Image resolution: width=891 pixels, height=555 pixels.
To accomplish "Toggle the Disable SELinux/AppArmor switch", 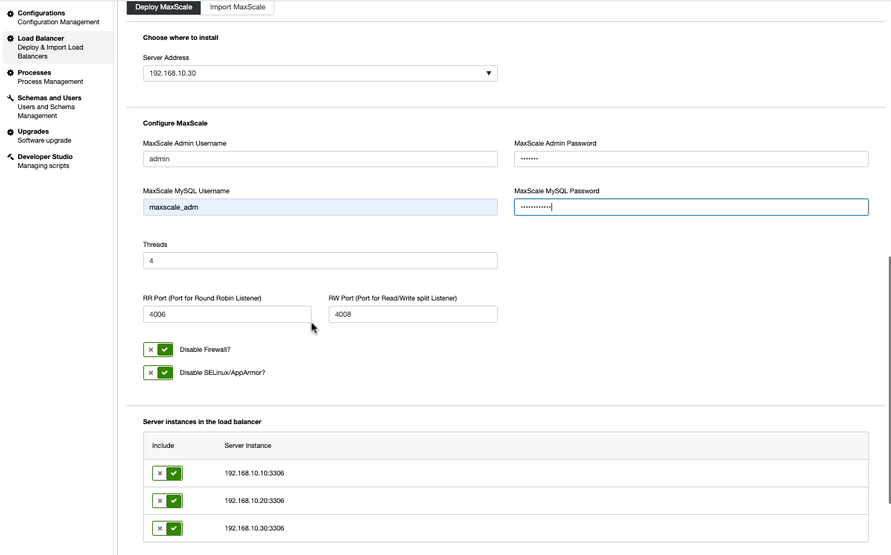I will (x=158, y=373).
